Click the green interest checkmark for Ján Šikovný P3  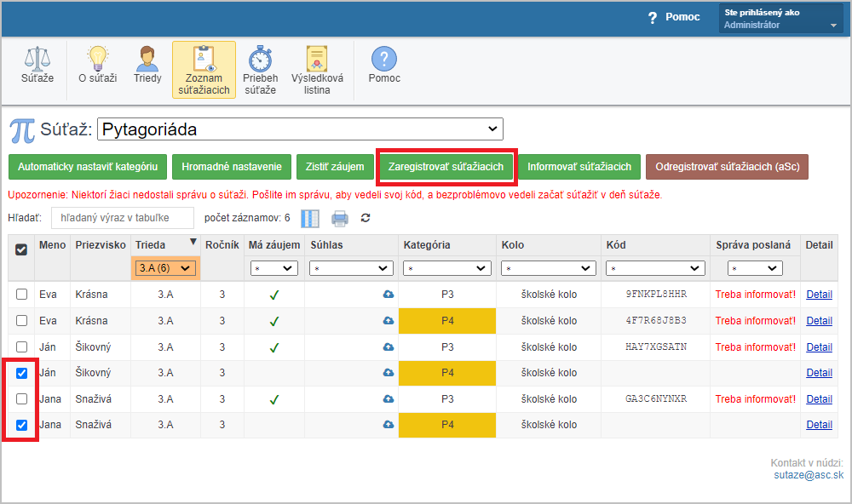point(274,347)
